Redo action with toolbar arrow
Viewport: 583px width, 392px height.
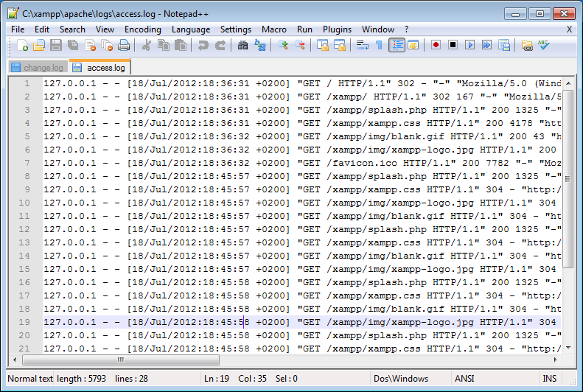coord(220,46)
